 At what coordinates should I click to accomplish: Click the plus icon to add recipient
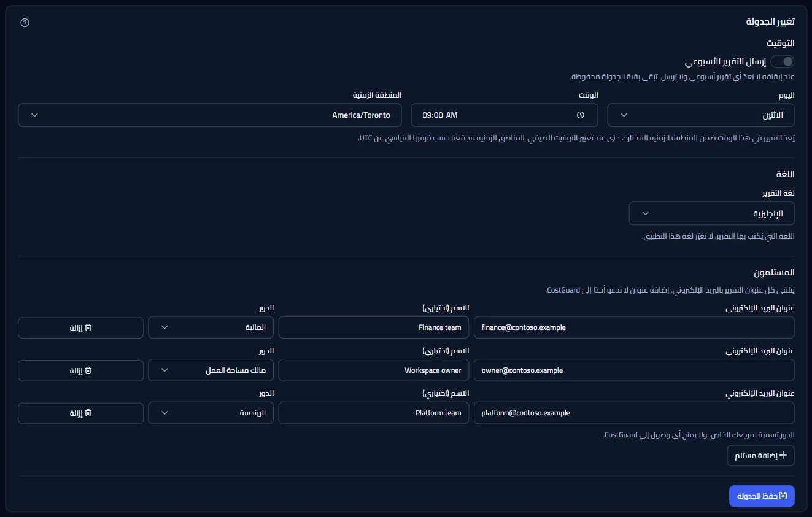pos(783,455)
